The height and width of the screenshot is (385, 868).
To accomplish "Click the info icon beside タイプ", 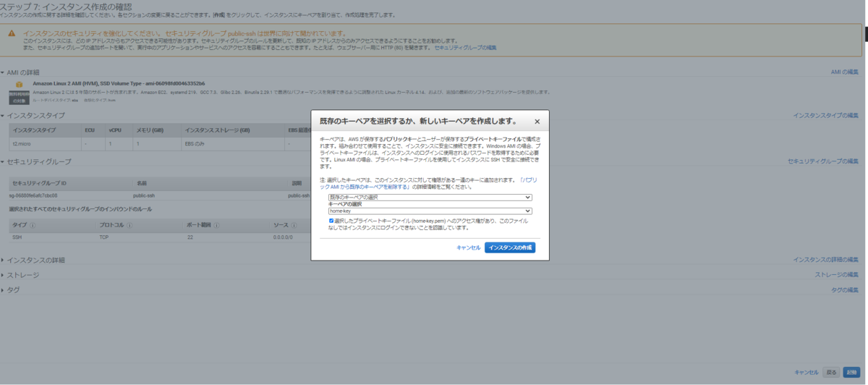I will coord(33,225).
